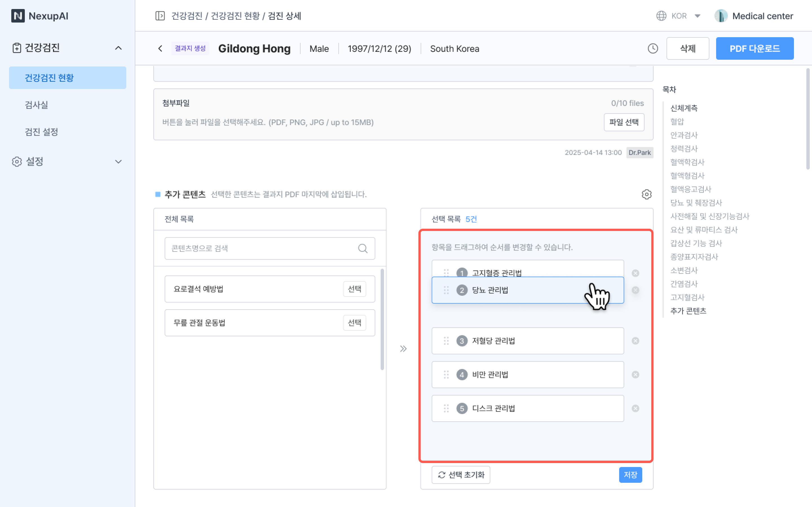Collapse the 건강검진 sidebar section
Viewport: 812px width, 507px height.
coord(118,48)
